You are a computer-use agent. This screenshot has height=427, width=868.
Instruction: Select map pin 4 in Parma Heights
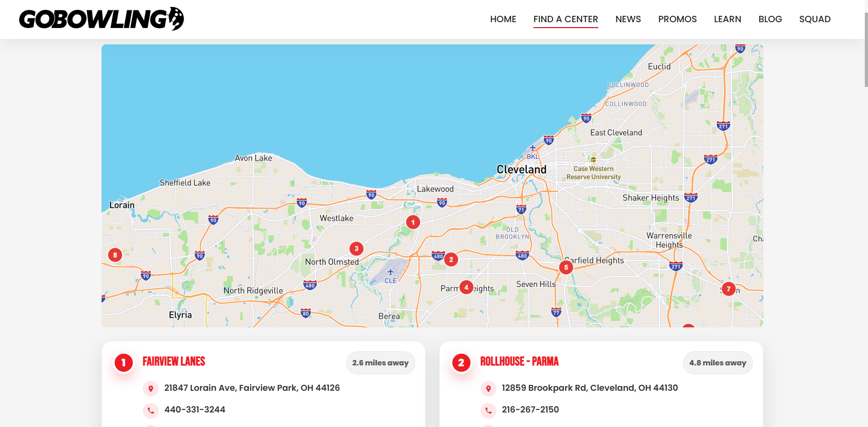tap(466, 287)
